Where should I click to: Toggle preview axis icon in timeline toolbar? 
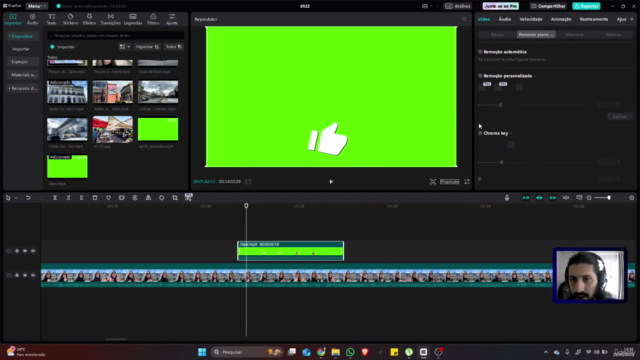pos(566,198)
